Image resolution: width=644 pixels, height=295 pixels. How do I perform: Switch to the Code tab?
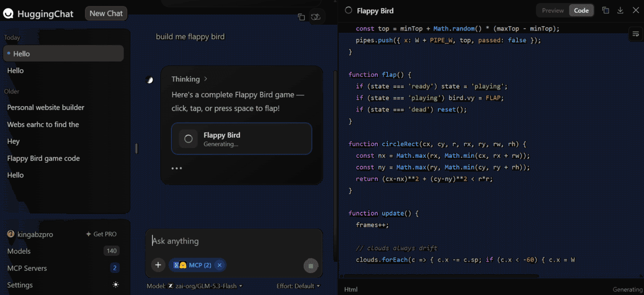pos(581,10)
